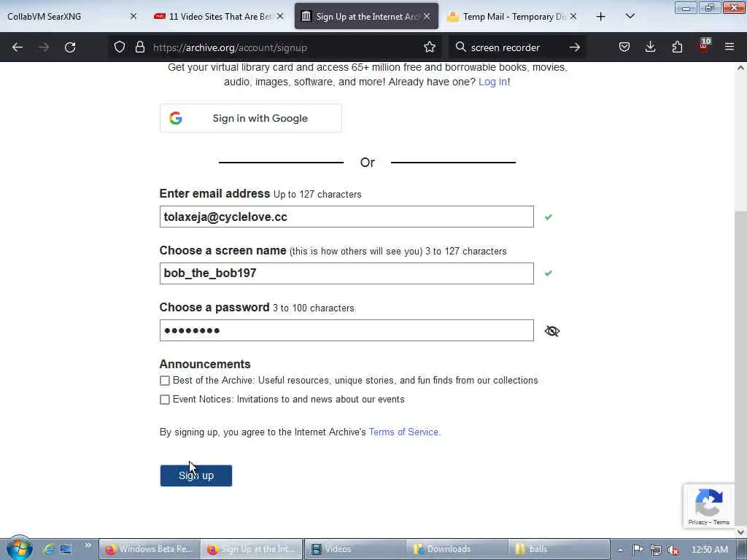Click the page scrollbar up arrow
Viewport: 747px width, 560px height.
click(740, 68)
